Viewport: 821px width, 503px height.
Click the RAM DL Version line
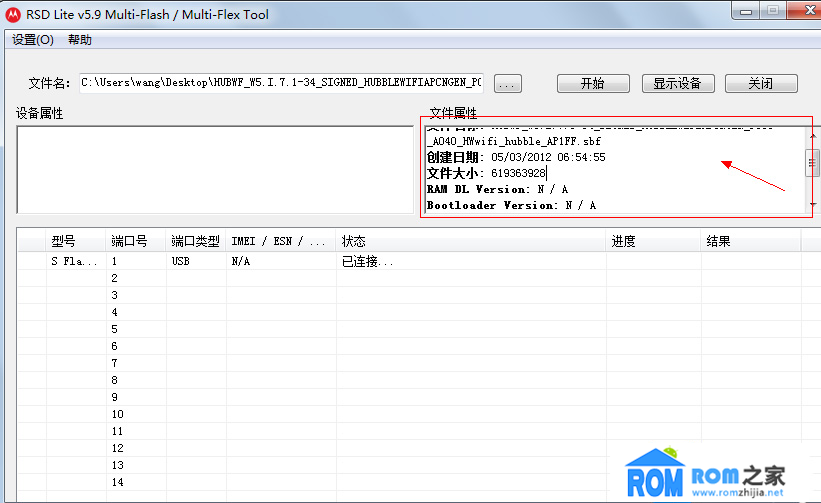point(497,189)
